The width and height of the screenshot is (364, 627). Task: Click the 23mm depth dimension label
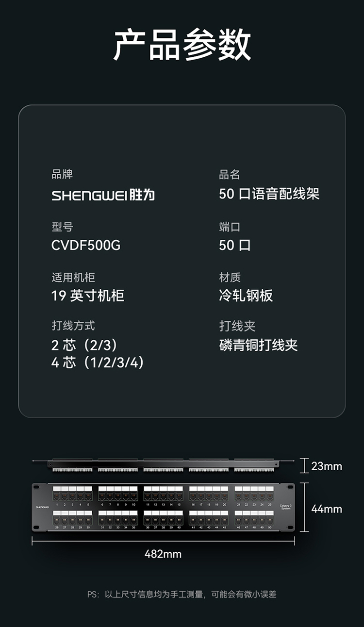tap(327, 466)
